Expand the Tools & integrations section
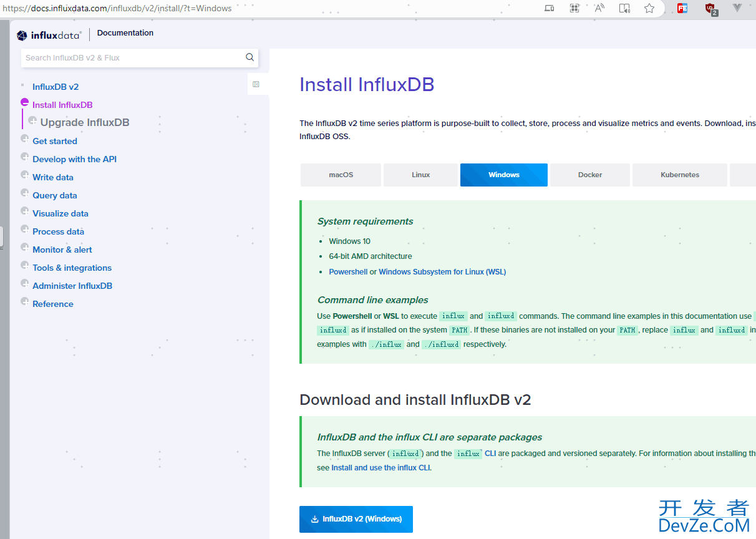This screenshot has height=539, width=756. coord(24,265)
